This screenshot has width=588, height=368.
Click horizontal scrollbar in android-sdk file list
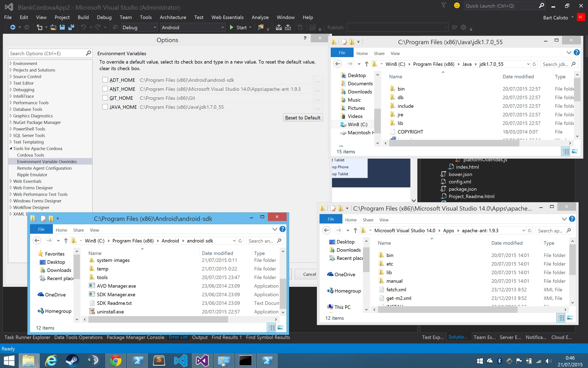[x=158, y=319]
